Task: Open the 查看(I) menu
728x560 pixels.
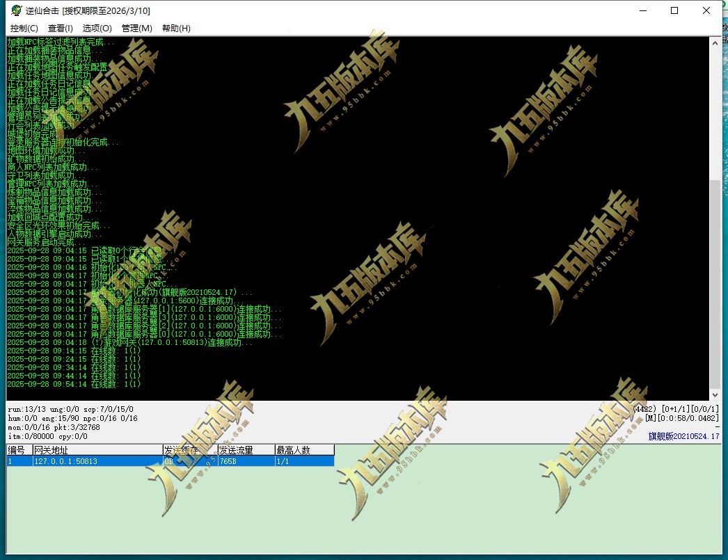Action: click(x=61, y=29)
